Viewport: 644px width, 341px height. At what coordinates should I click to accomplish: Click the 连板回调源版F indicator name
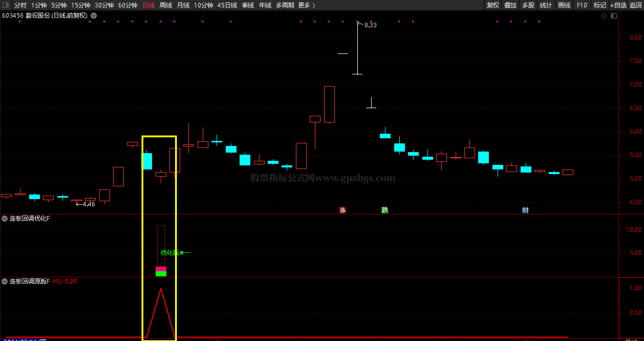pos(30,281)
